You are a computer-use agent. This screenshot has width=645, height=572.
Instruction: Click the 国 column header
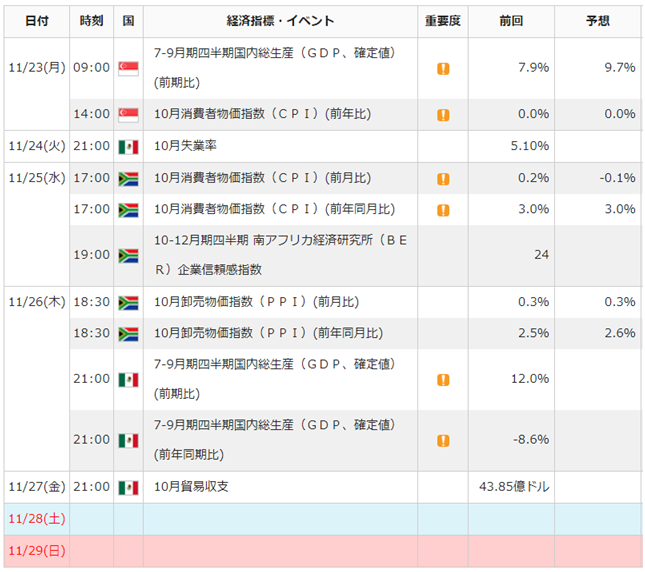coord(128,21)
